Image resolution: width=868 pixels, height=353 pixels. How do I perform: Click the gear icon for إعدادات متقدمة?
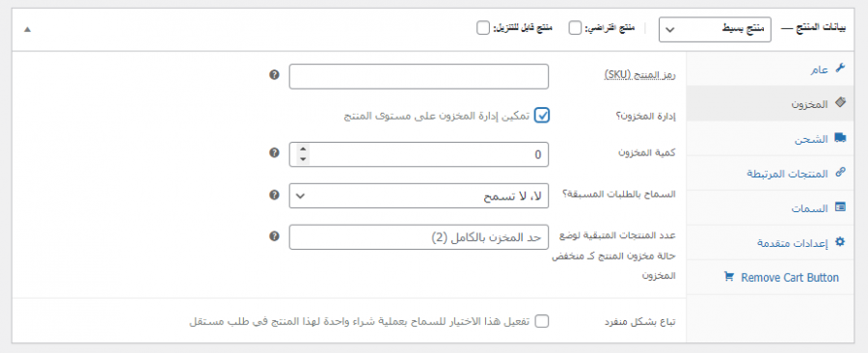(x=840, y=242)
